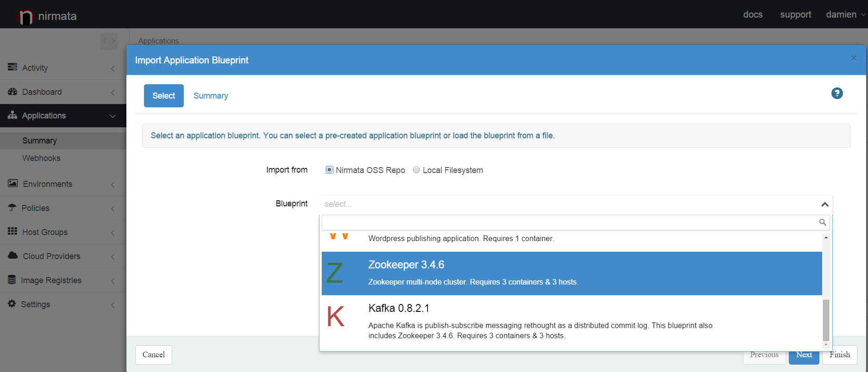Click the Policies umbrella icon
Viewport: 868px width, 372px height.
pyautogui.click(x=12, y=207)
